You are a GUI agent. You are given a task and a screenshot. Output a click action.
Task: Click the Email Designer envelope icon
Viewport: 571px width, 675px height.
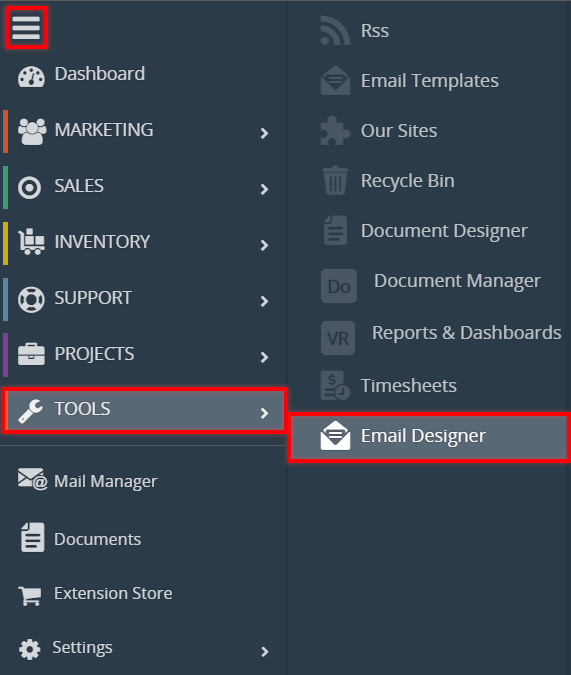click(335, 436)
